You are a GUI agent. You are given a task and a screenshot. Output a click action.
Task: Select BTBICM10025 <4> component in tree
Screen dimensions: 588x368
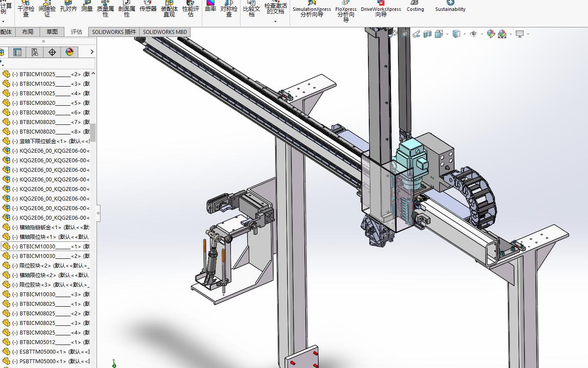pyautogui.click(x=47, y=93)
